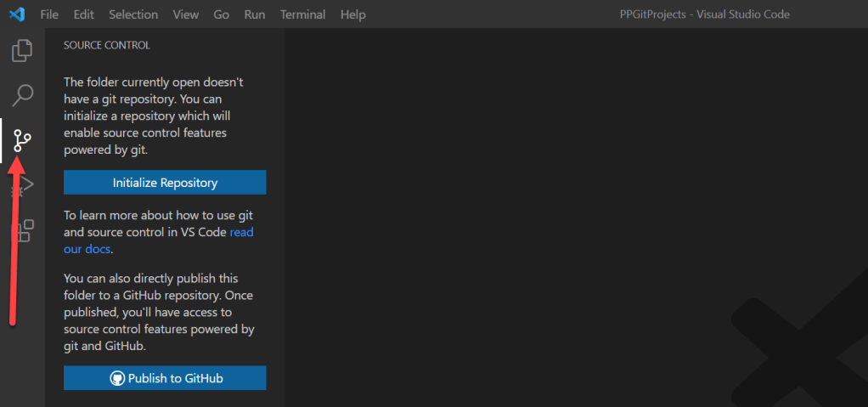Open the Extensions view icon
Image resolution: width=868 pixels, height=407 pixels.
(x=22, y=230)
